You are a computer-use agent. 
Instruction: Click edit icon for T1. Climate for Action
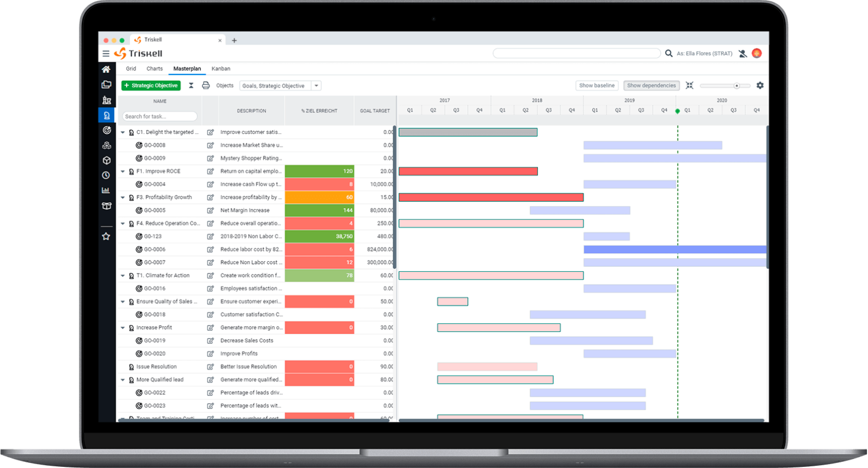[210, 276]
